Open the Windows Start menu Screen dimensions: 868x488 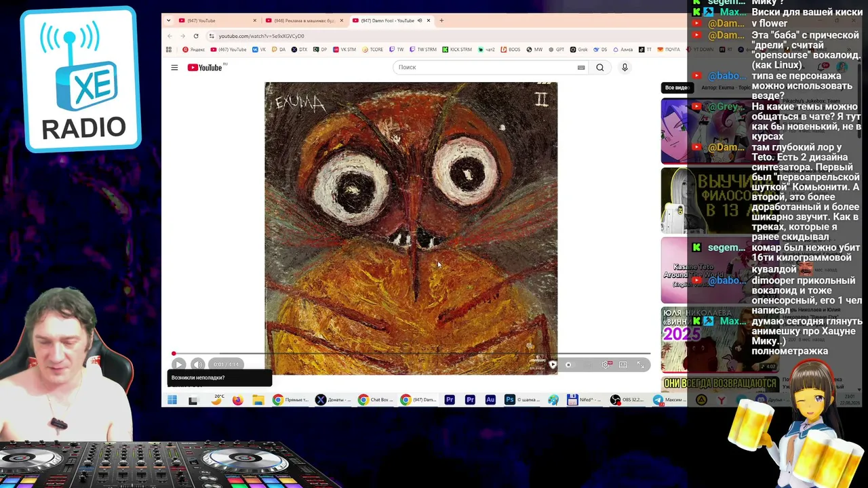coord(172,400)
